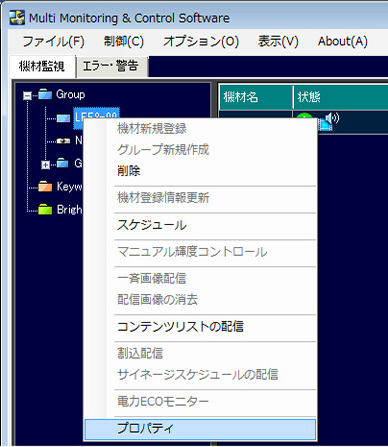Choose 割込配信 from context menu
Image resolution: width=388 pixels, height=447 pixels.
tap(200, 353)
